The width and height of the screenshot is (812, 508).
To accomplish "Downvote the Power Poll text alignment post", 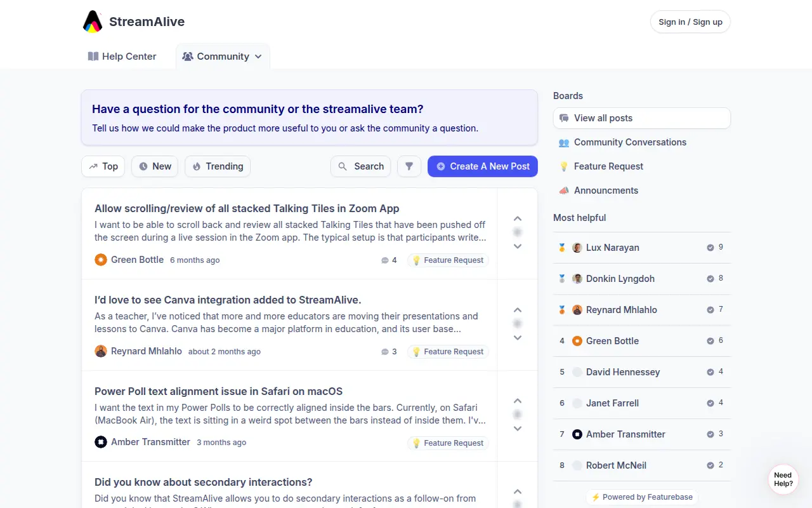I will 518,429.
